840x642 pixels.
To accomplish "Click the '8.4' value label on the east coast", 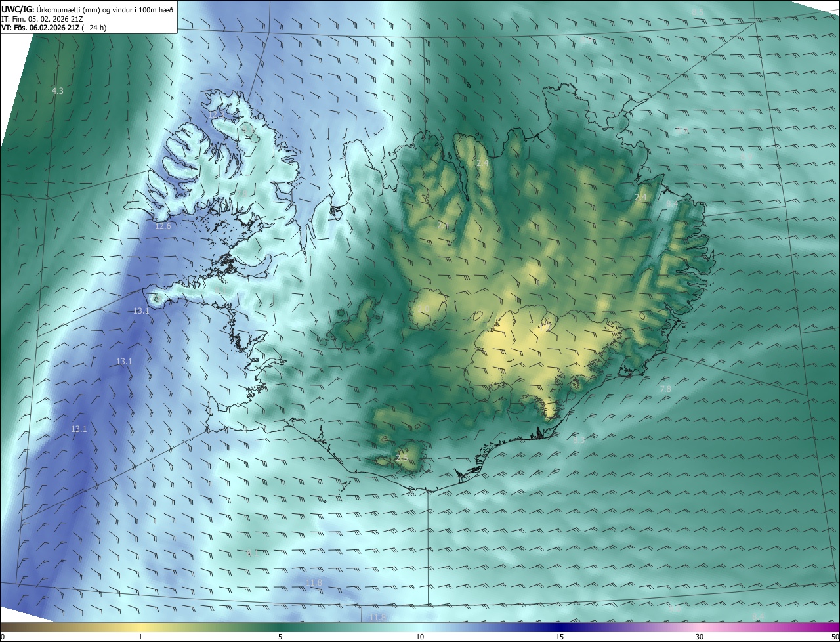I will [x=672, y=204].
